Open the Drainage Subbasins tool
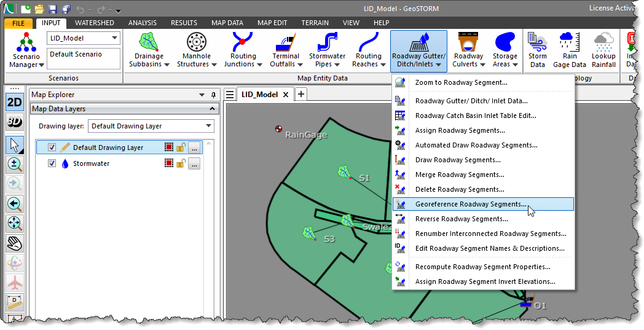The height and width of the screenshot is (330, 644). point(149,50)
